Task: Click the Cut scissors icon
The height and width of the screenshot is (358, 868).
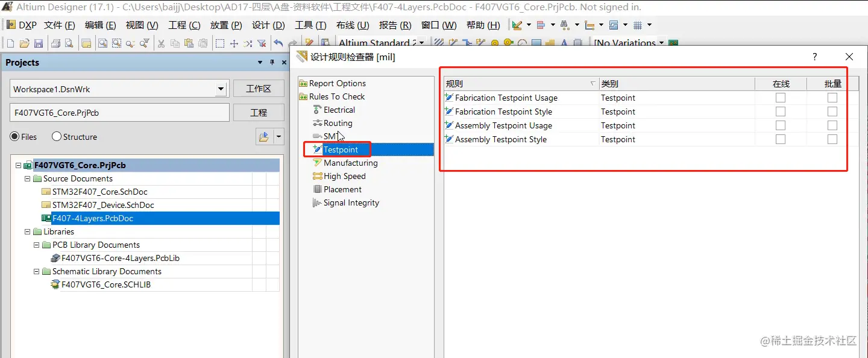Action: pyautogui.click(x=162, y=43)
